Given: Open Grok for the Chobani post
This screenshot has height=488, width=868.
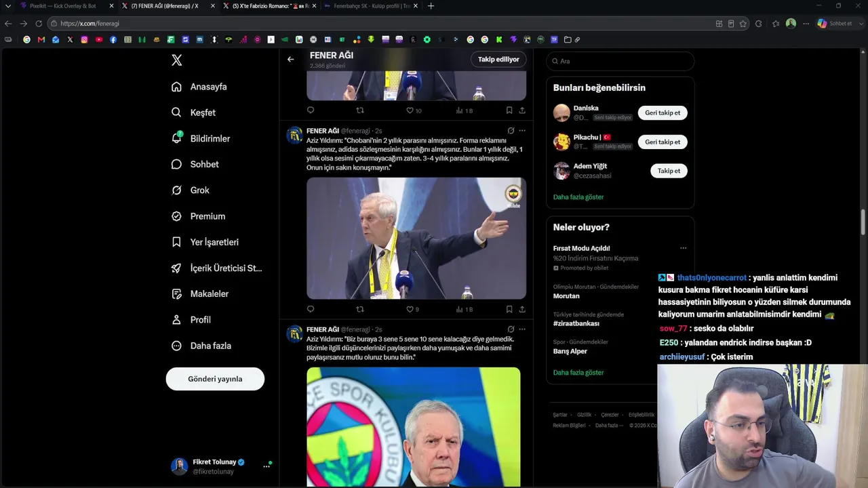Looking at the screenshot, I should click(x=511, y=131).
